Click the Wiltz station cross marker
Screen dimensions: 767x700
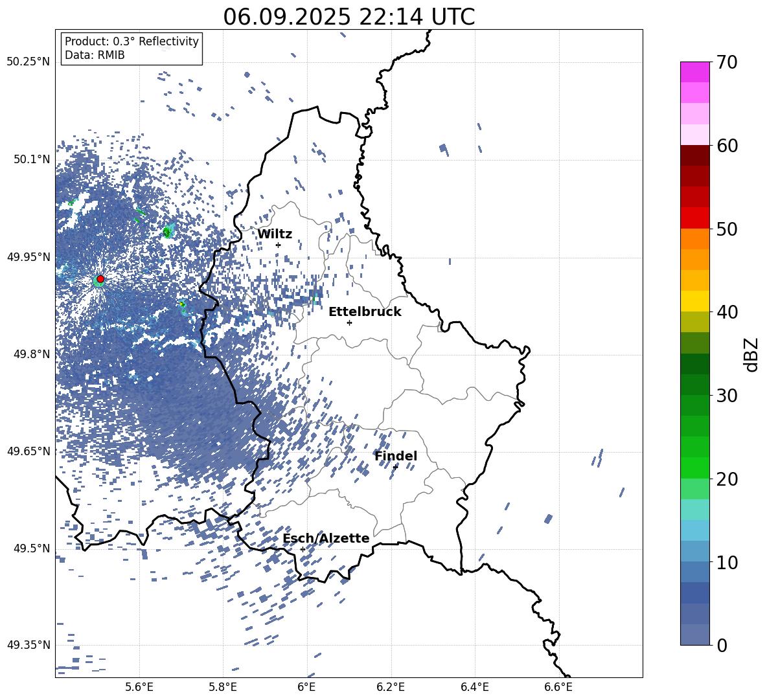[278, 245]
